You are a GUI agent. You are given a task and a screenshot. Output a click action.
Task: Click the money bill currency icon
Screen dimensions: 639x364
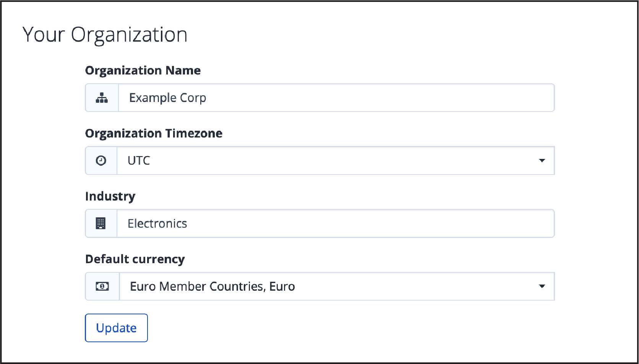[x=102, y=286]
